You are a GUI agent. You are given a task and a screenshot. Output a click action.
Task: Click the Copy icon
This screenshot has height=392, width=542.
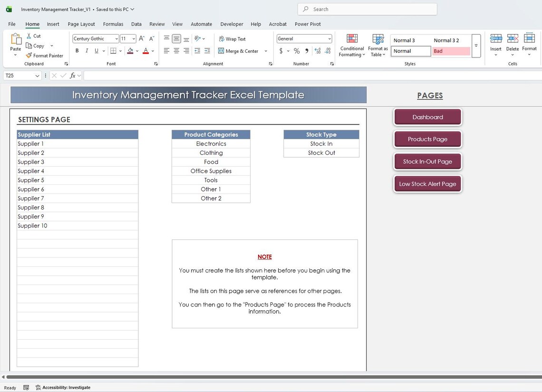tap(29, 46)
